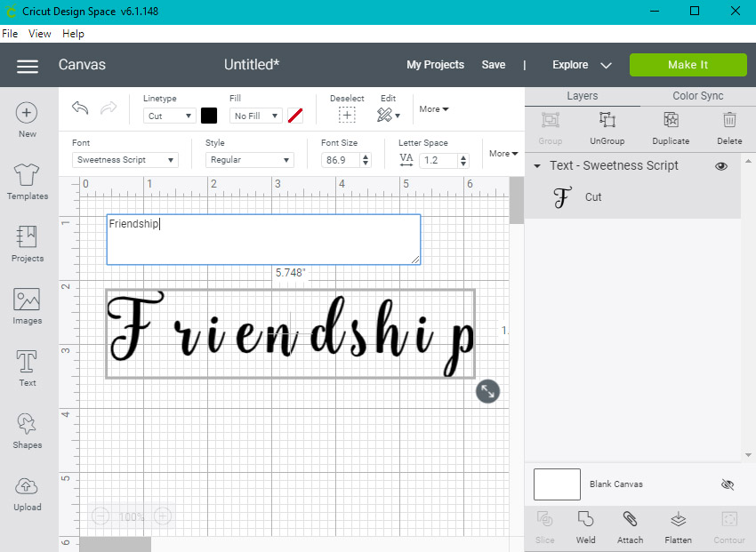Click inside the Friendship text edit box
The height and width of the screenshot is (552, 756).
coord(263,239)
